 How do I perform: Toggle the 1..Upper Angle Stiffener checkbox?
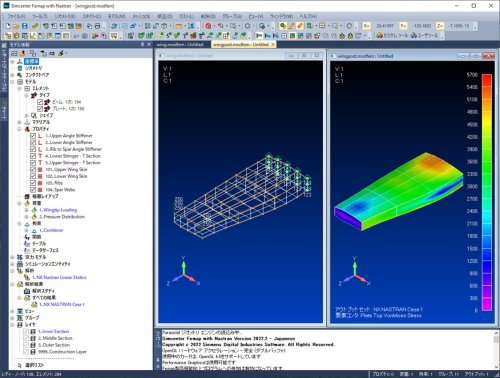coord(33,136)
